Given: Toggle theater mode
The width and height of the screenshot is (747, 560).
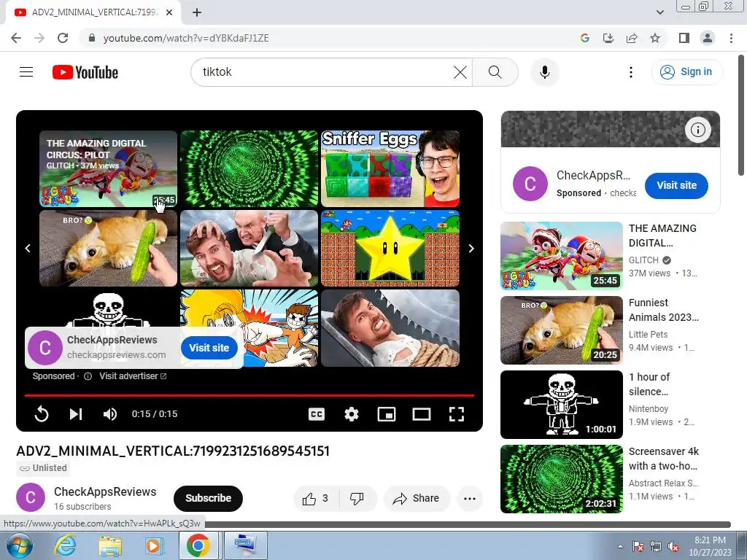Looking at the screenshot, I should click(x=421, y=414).
